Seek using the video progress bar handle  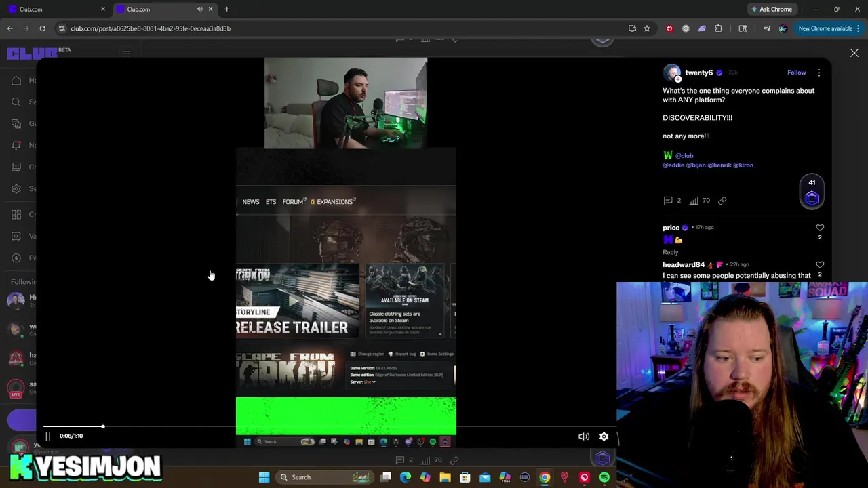coord(103,426)
